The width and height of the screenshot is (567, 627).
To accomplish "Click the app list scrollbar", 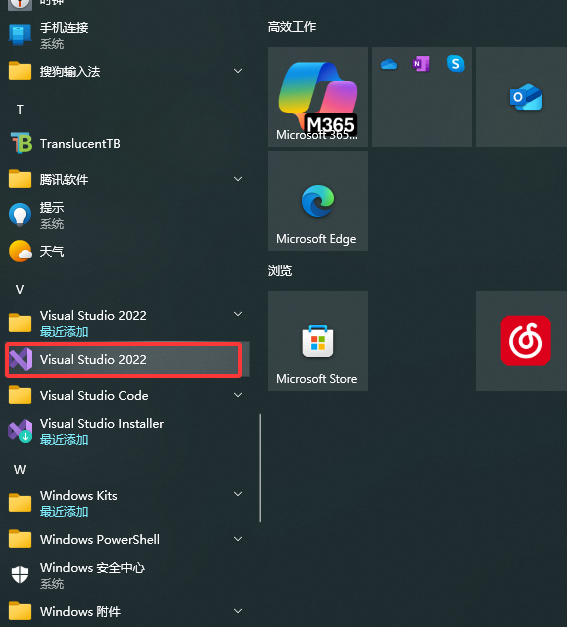I will point(260,467).
